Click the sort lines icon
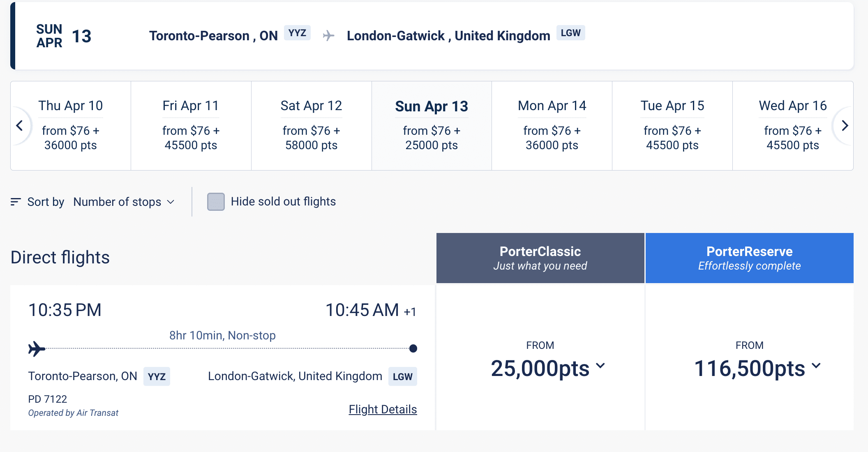 (x=16, y=202)
